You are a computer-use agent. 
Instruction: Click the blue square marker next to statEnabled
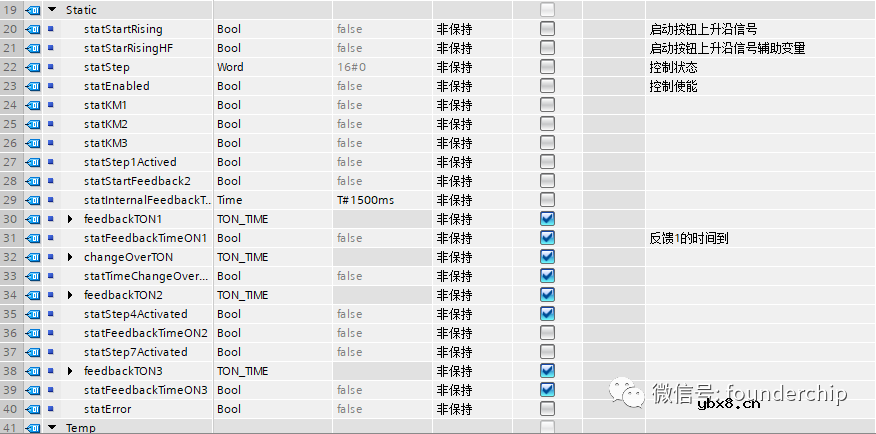pyautogui.click(x=51, y=86)
